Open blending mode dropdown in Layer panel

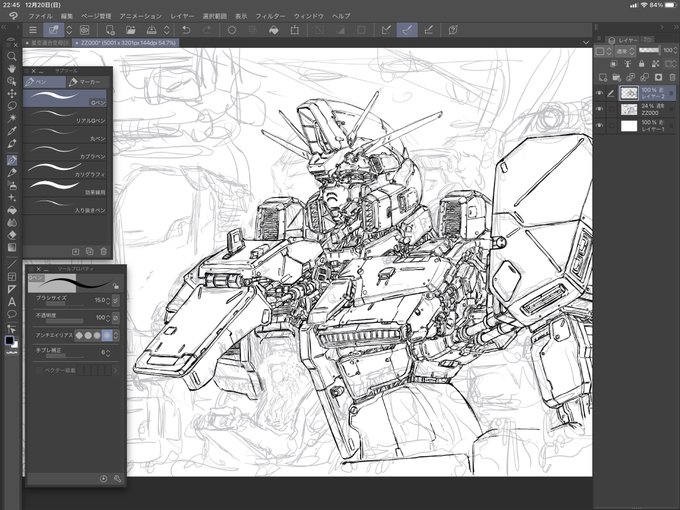pos(626,51)
